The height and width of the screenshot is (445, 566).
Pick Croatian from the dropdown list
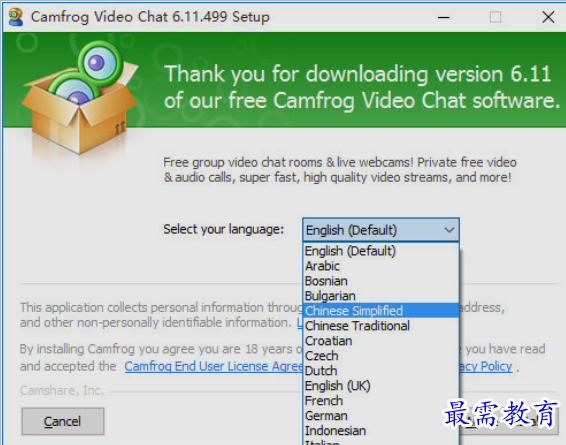[381, 341]
